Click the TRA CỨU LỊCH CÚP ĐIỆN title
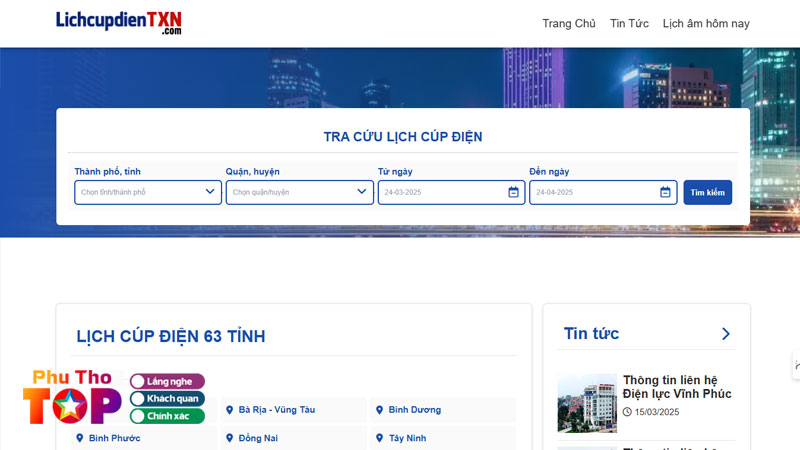Viewport: 800px width, 450px height. click(403, 137)
